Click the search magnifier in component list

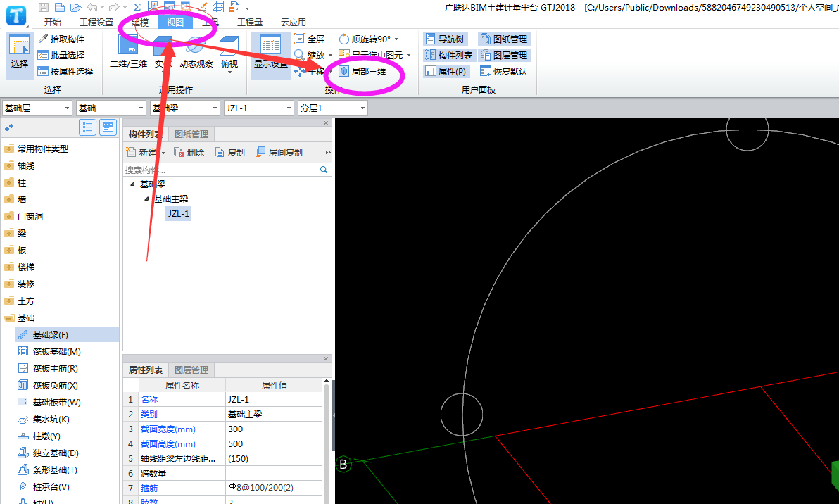tap(323, 170)
